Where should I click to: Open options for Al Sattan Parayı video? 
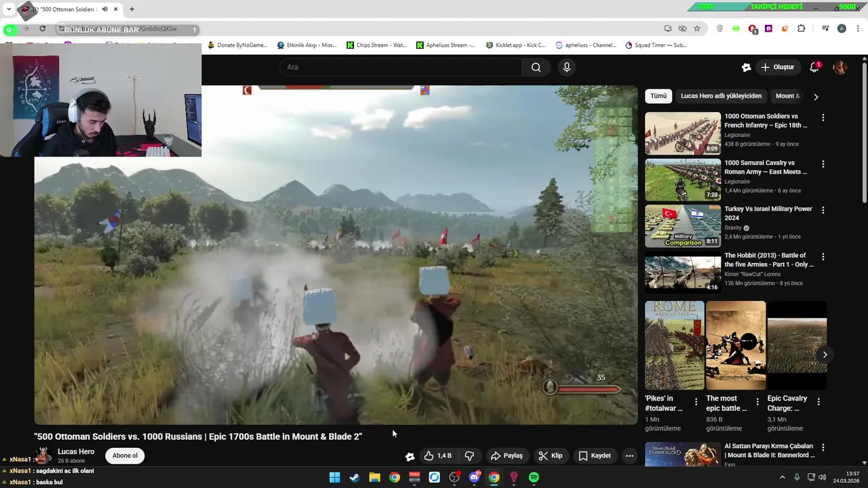pos(823,447)
